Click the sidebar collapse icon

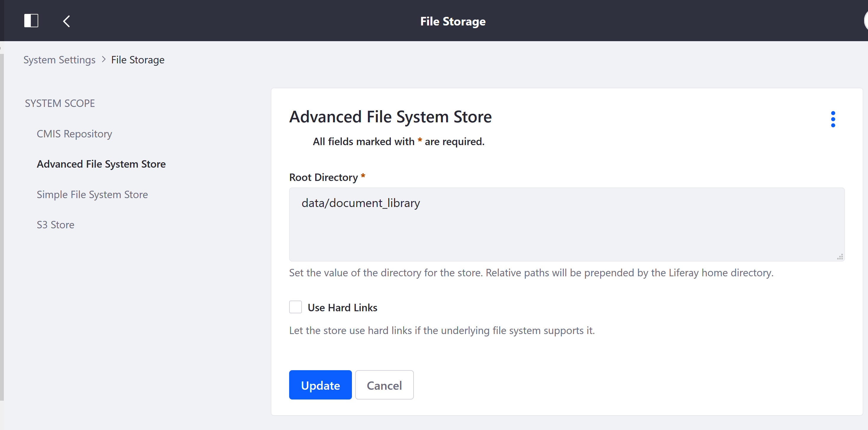click(31, 20)
